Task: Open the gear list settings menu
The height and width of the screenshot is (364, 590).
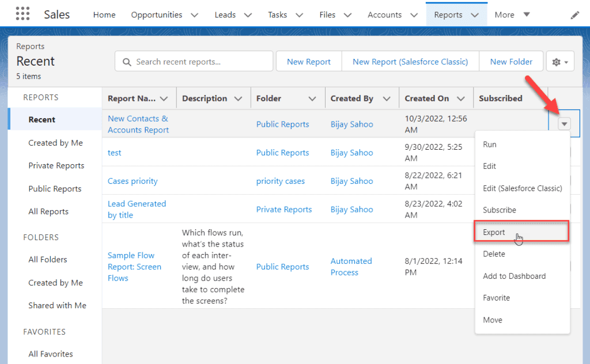Action: pyautogui.click(x=560, y=62)
